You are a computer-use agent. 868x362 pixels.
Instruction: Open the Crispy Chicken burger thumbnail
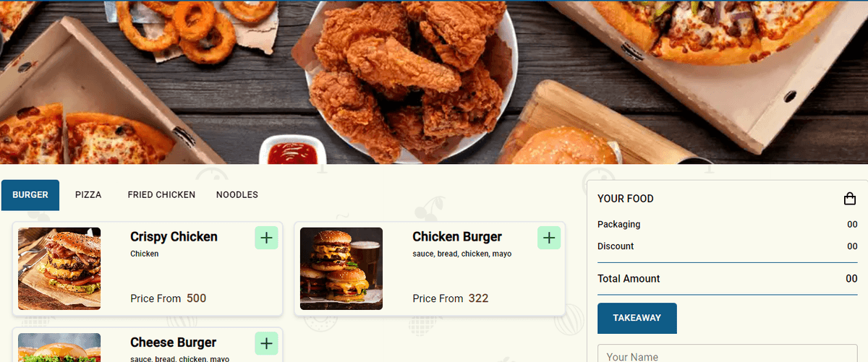pos(59,269)
